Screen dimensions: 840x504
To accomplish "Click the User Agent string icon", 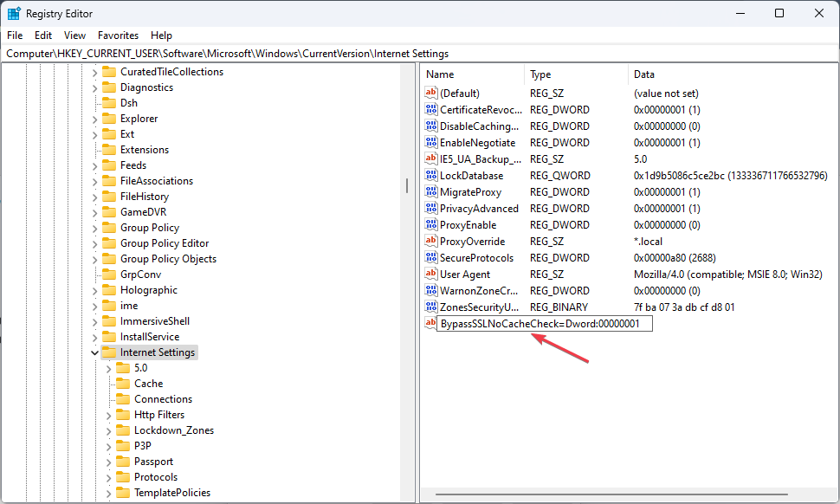I will point(430,274).
